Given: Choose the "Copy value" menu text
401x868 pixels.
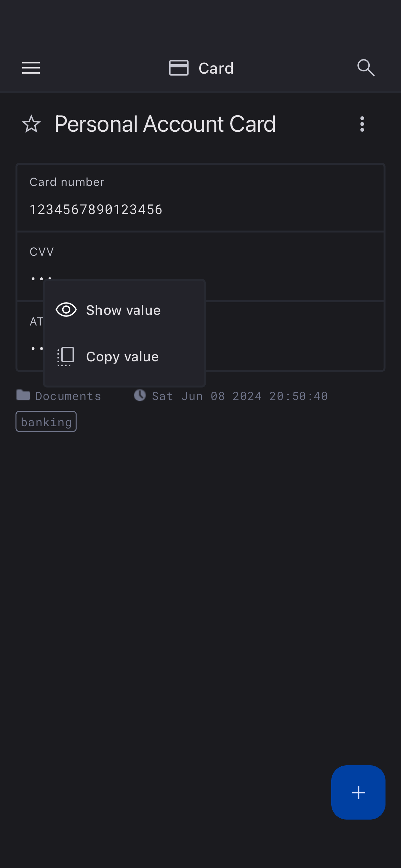Looking at the screenshot, I should tap(122, 356).
